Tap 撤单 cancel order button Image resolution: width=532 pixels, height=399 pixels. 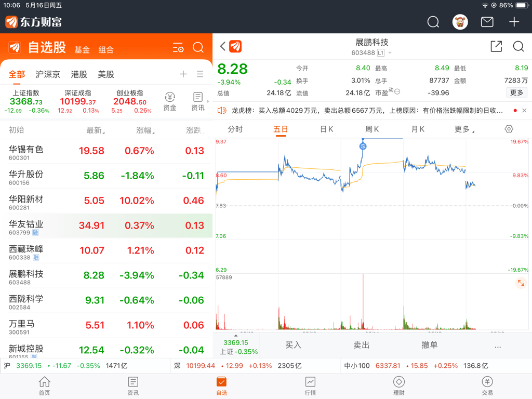tap(430, 345)
